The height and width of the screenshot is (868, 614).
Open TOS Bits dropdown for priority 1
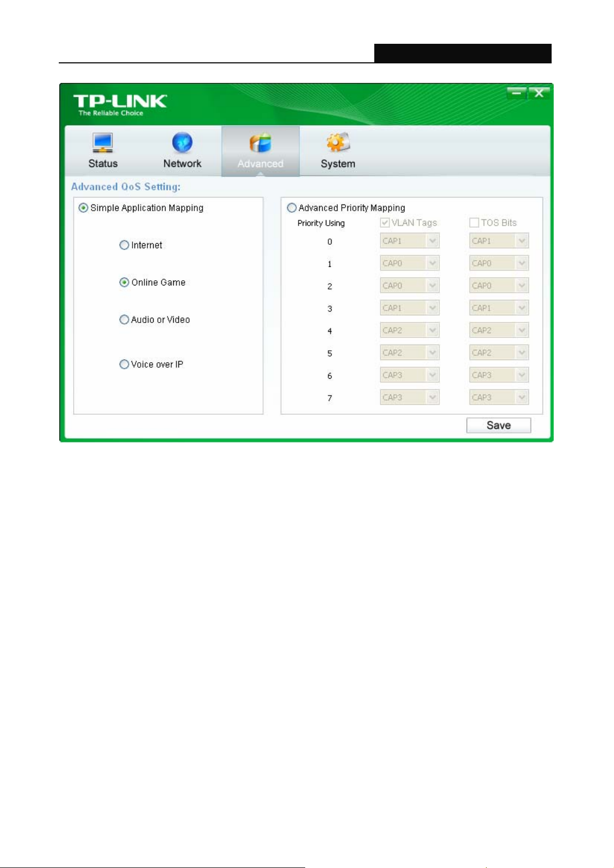tap(499, 263)
